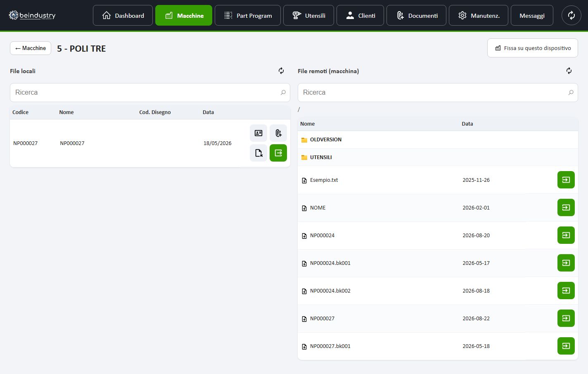Refresh the File locali list
This screenshot has width=588, height=374.
[281, 71]
